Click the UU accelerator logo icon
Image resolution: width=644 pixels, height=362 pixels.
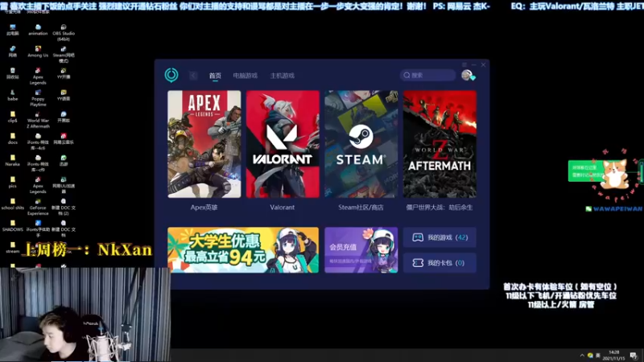(x=171, y=75)
